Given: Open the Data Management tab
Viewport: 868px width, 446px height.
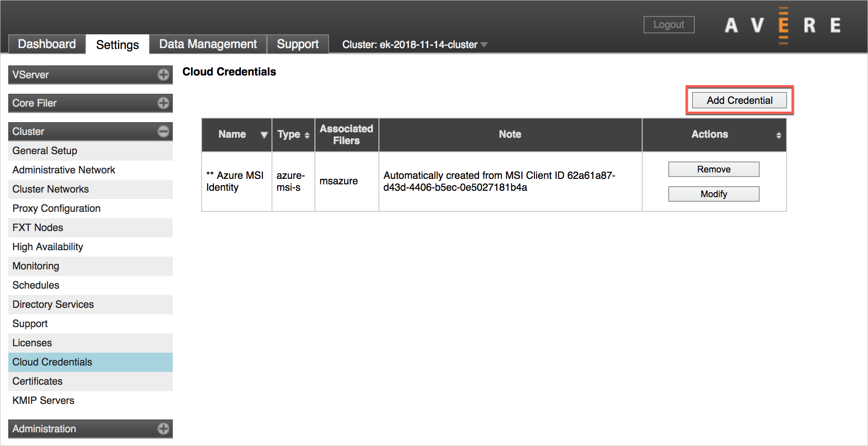Looking at the screenshot, I should 208,44.
